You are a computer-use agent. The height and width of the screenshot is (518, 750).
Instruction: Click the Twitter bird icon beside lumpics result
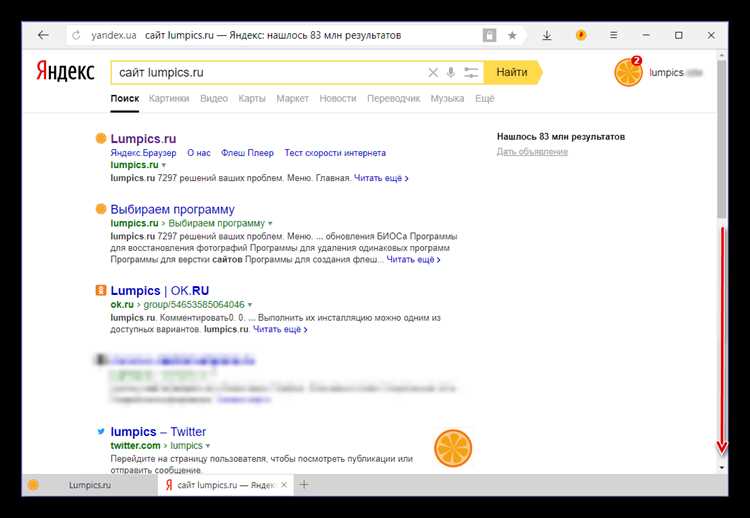(100, 431)
